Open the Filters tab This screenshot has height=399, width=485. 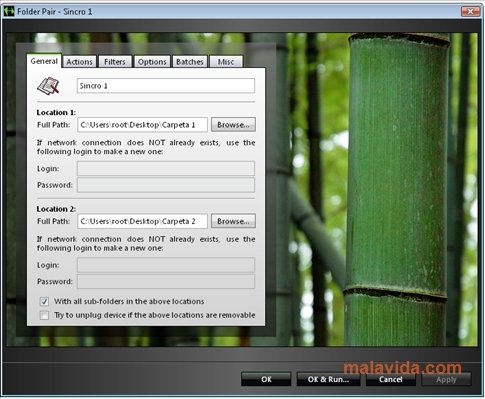(115, 62)
